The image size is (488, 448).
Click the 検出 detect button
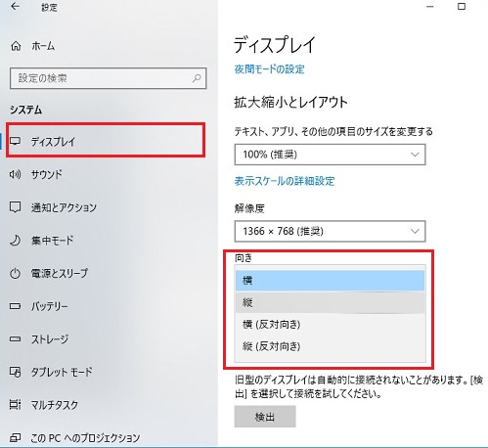click(x=265, y=417)
